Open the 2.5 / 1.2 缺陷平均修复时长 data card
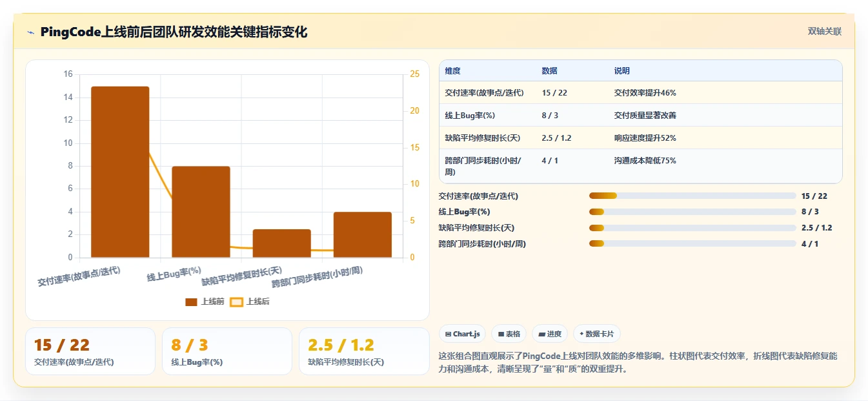 point(364,351)
